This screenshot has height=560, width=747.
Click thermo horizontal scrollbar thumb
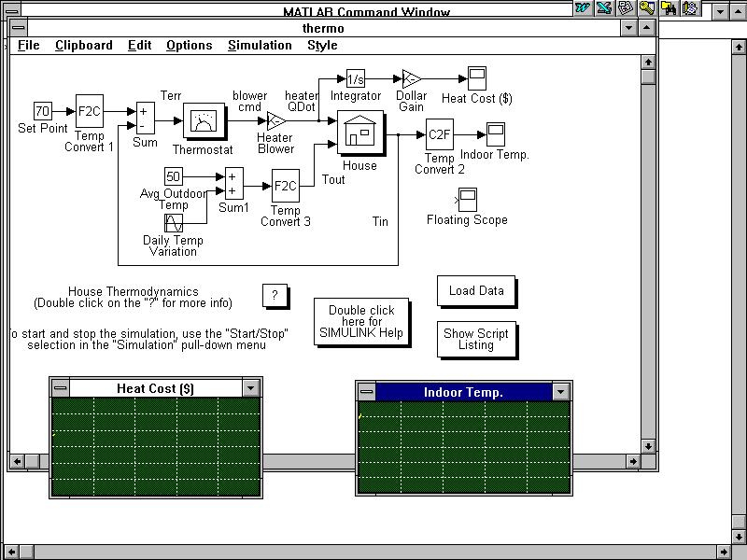[x=33, y=461]
